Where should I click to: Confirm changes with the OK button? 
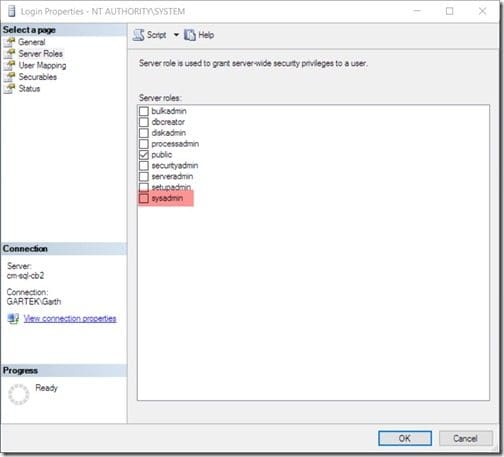coord(405,438)
